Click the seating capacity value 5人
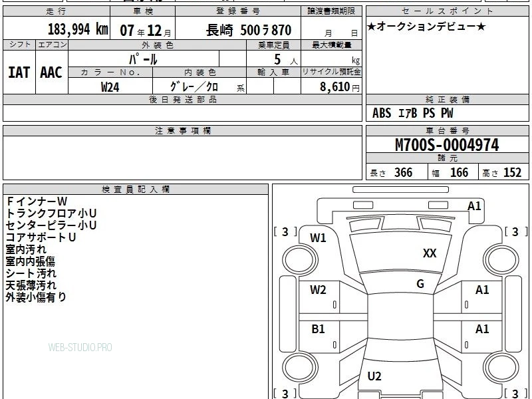 (285, 60)
